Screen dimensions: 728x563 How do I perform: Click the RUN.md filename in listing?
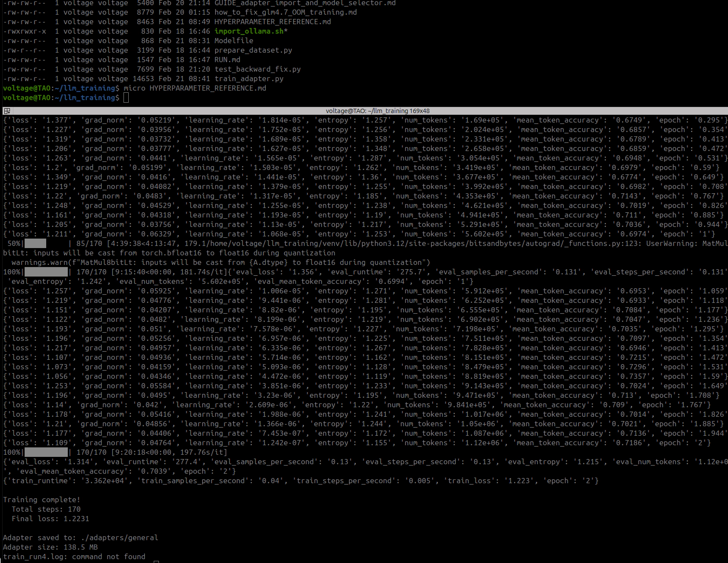coord(227,60)
